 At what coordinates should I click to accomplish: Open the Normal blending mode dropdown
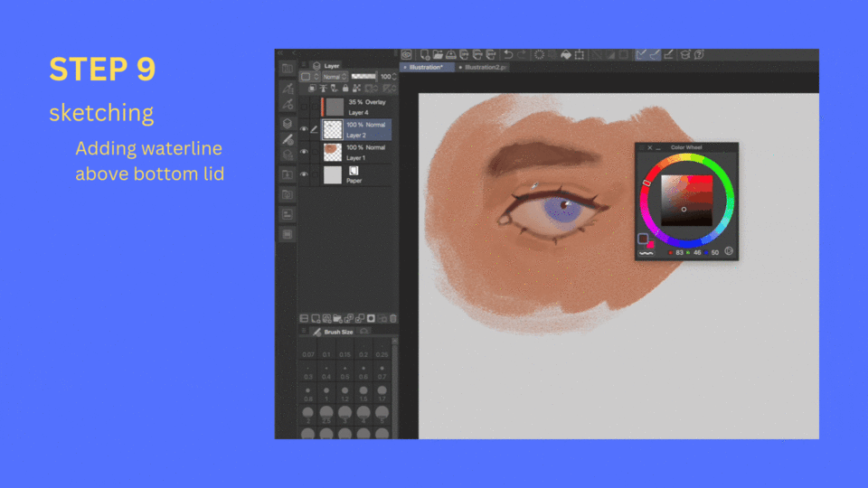(x=335, y=76)
